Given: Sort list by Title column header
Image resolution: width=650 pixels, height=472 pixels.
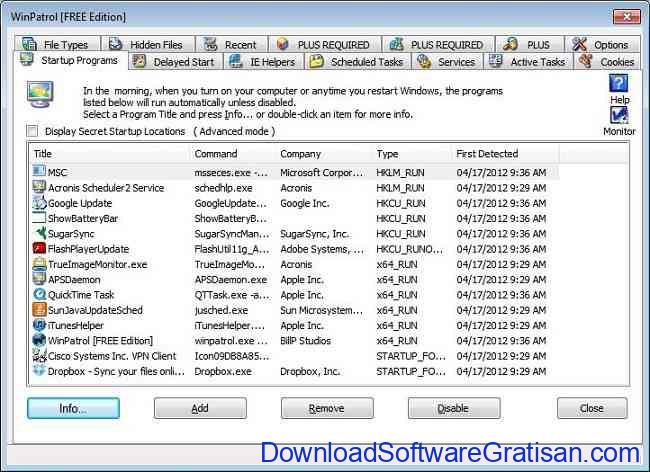Looking at the screenshot, I should (x=110, y=154).
